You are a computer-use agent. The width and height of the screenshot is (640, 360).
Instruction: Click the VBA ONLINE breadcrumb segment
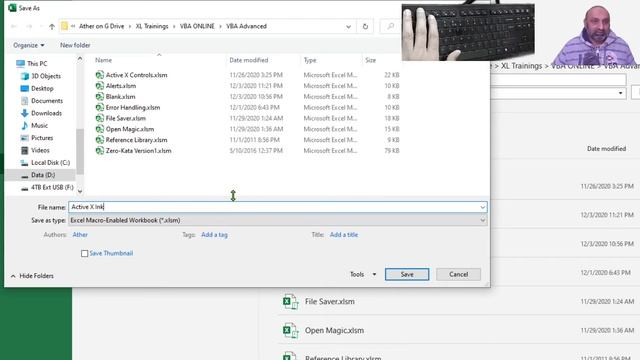pos(197,26)
